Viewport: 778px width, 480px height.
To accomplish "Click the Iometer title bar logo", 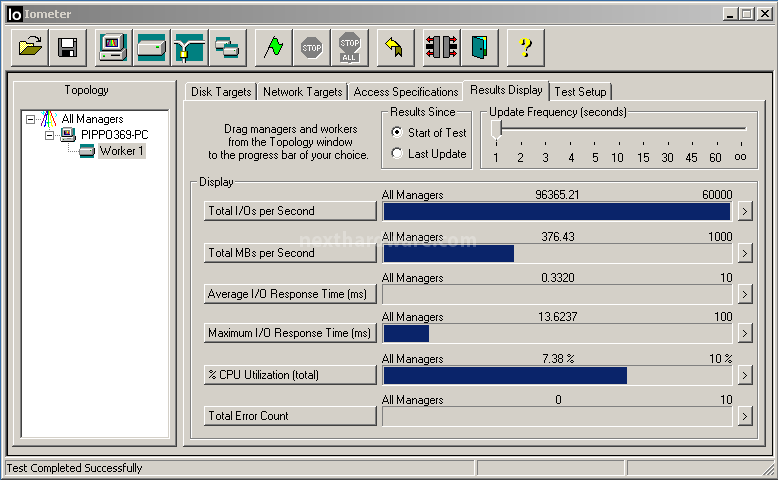I will pos(14,14).
